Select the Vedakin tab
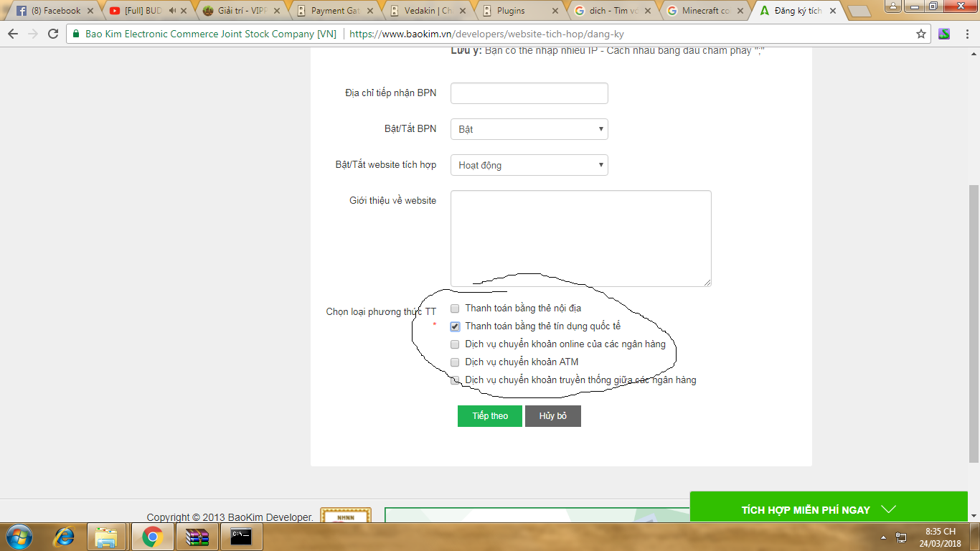The height and width of the screenshot is (551, 980). point(426,11)
